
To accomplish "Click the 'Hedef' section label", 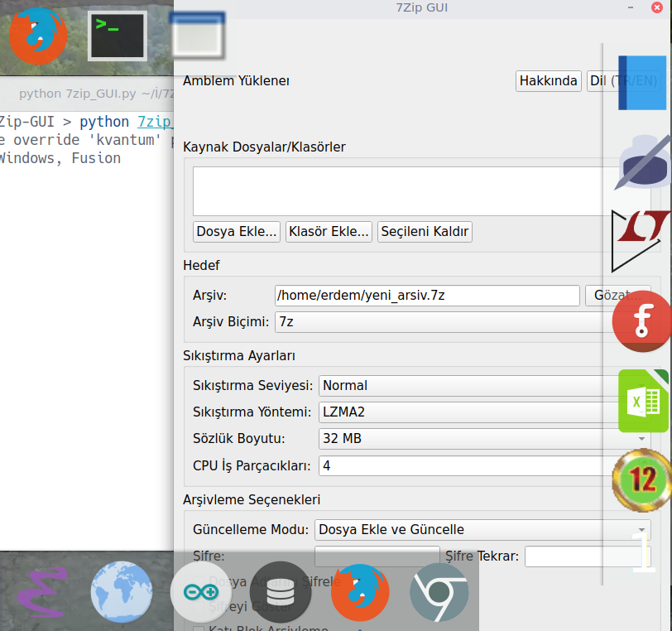I will [x=201, y=265].
